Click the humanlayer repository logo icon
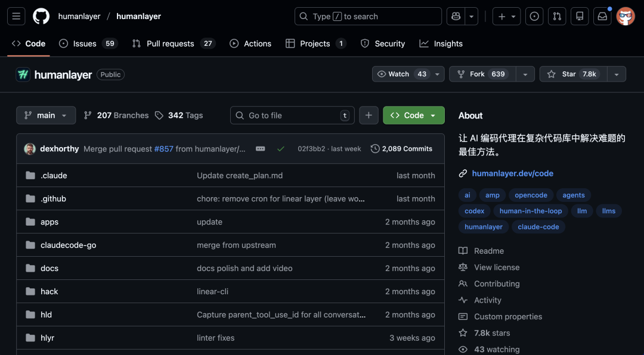644x355 pixels. [23, 74]
